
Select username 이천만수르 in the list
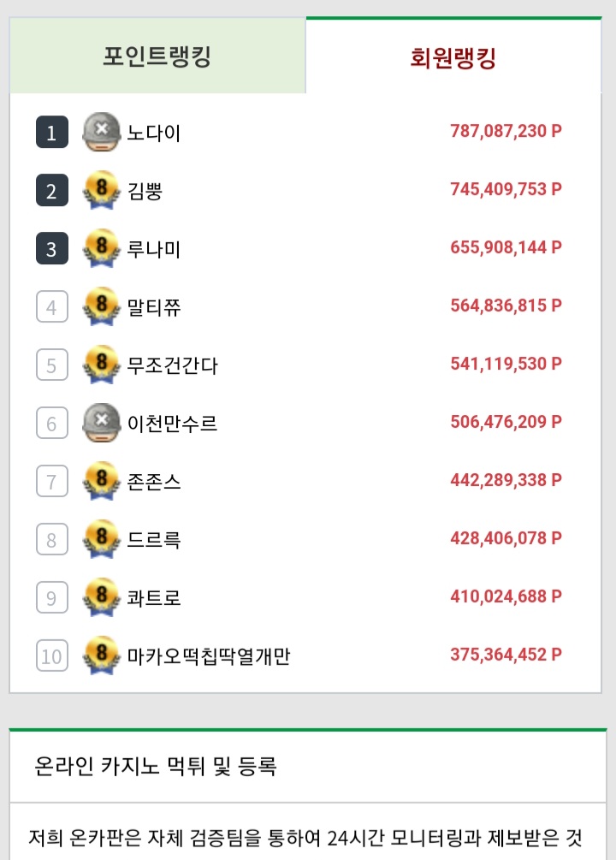(172, 424)
